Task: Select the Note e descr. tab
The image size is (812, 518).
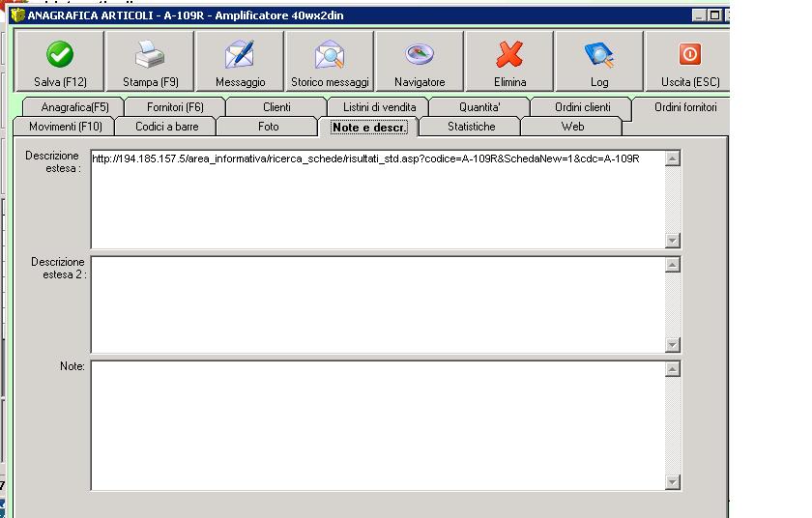Action: (368, 127)
